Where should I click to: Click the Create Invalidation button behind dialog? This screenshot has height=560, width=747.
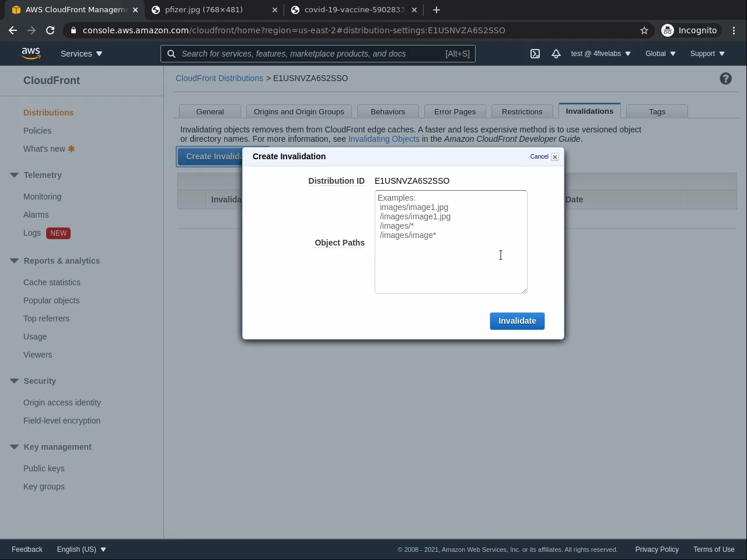click(x=210, y=156)
